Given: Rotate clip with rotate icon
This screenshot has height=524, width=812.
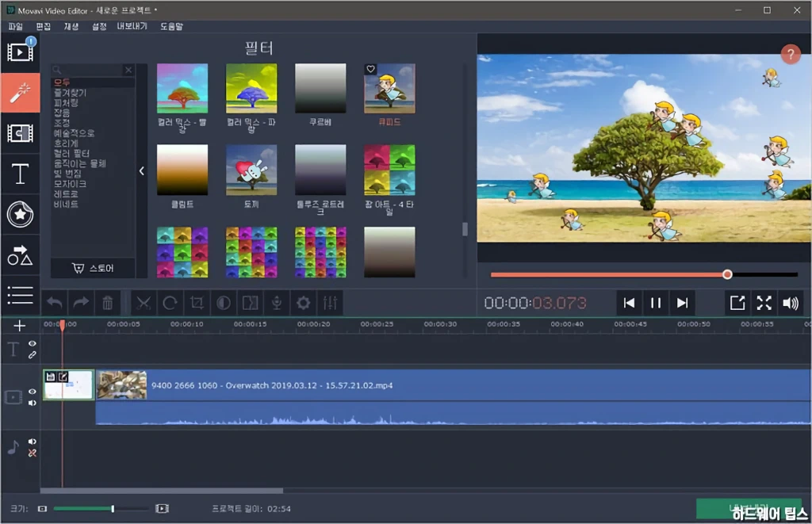Looking at the screenshot, I should (170, 303).
